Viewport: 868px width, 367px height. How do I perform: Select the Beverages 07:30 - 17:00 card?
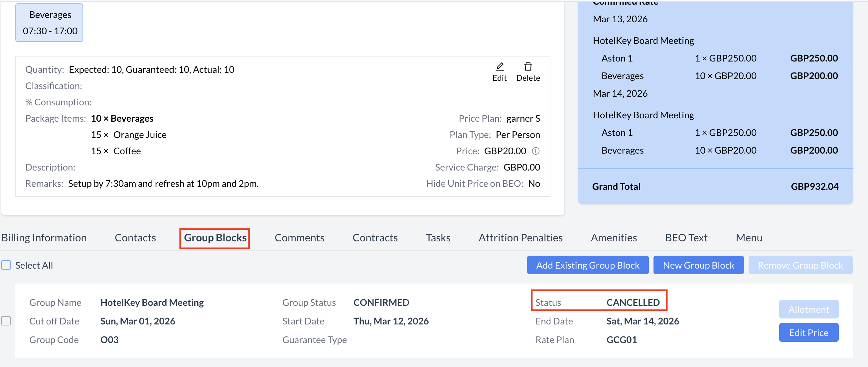(x=50, y=23)
